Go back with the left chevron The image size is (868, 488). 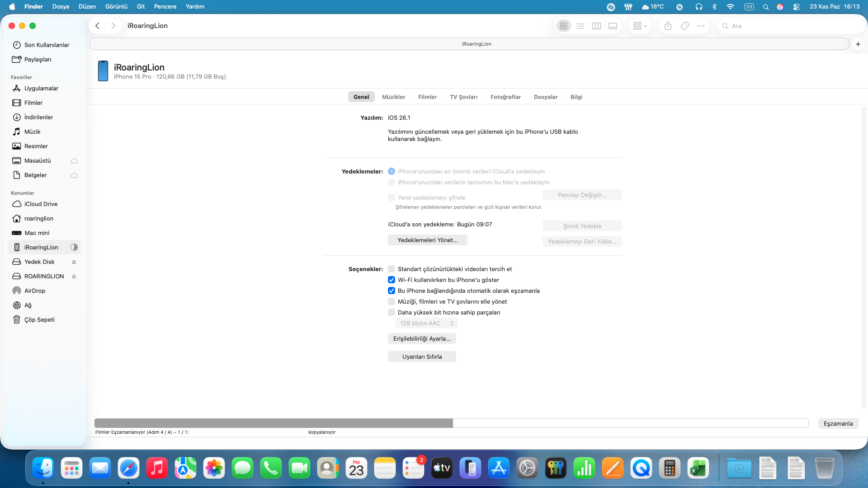(97, 26)
